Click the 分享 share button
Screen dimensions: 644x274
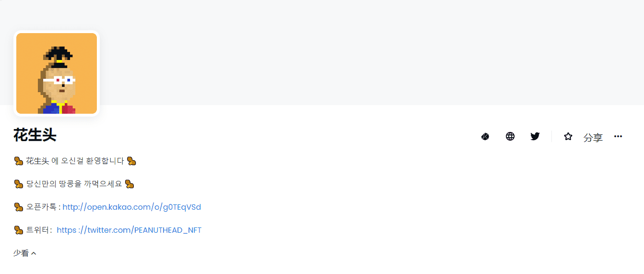593,137
